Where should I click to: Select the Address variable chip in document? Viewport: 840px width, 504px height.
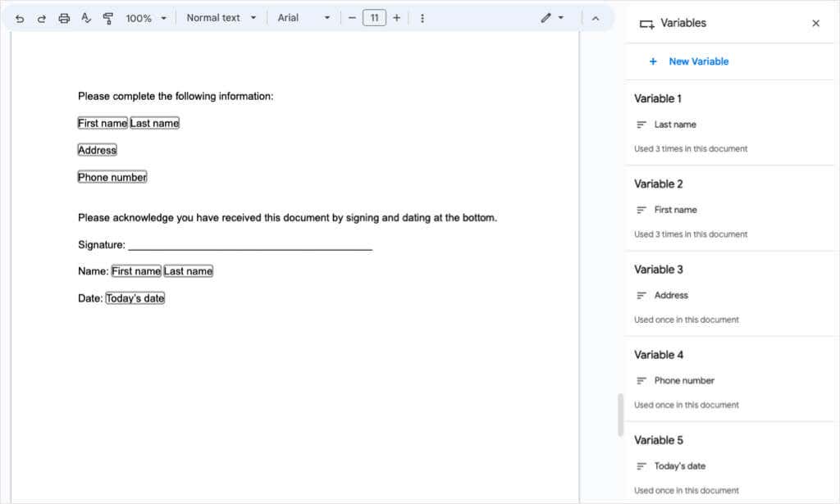pyautogui.click(x=97, y=150)
